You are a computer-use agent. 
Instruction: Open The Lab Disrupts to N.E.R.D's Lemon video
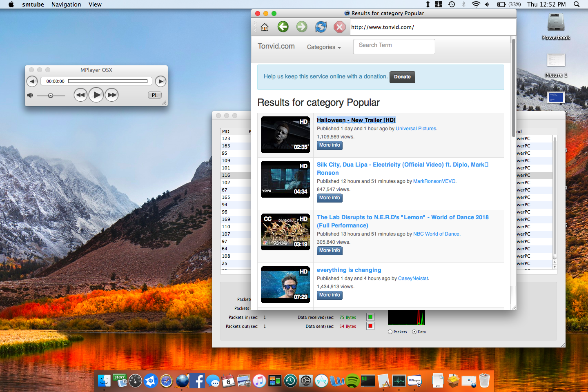pos(403,221)
